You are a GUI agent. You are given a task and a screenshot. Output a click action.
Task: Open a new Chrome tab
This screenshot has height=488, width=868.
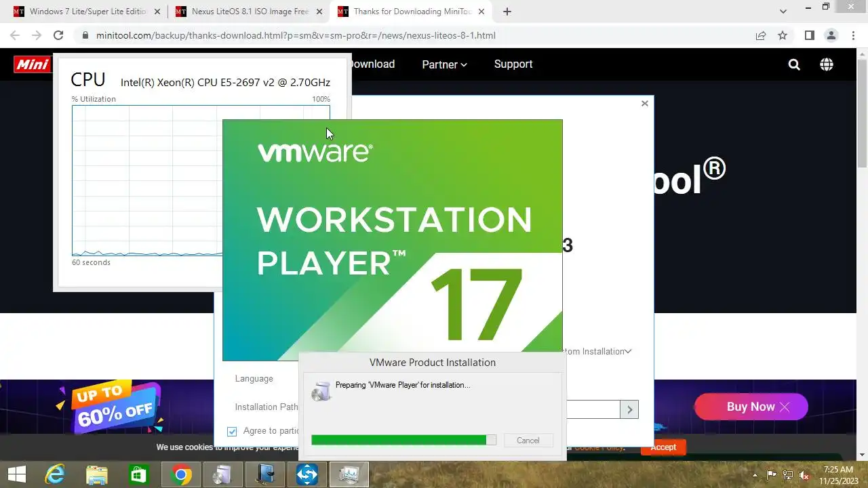[507, 12]
